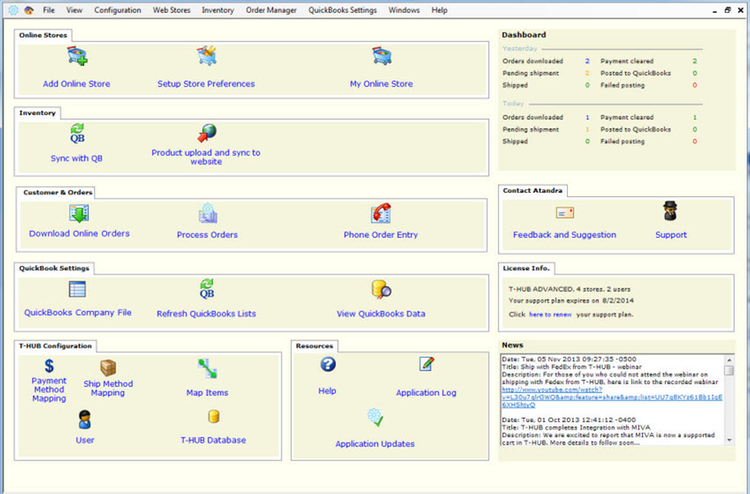Screen dimensions: 750x494
Task: Click the Help question mark icon
Action: coord(328,364)
